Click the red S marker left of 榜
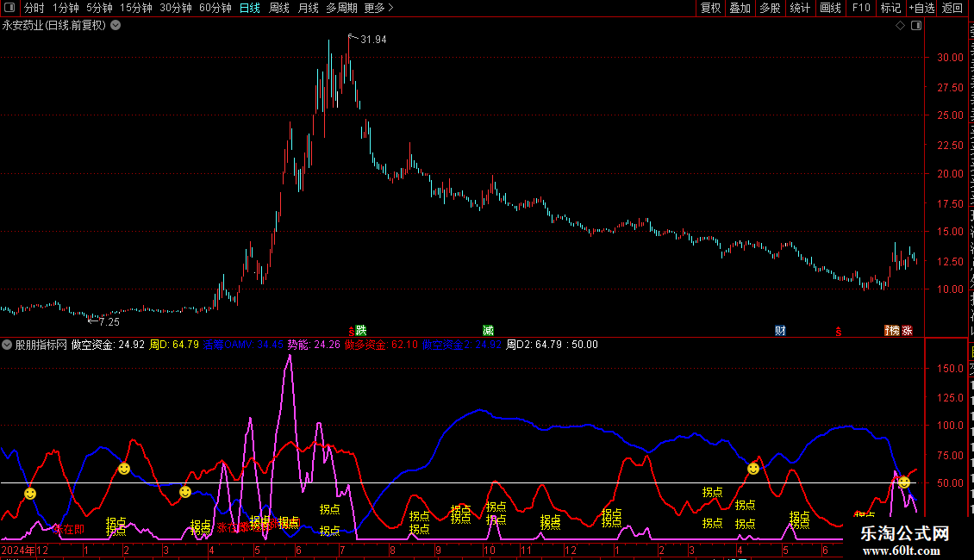Screen dimensions: 974x560 pos(839,333)
